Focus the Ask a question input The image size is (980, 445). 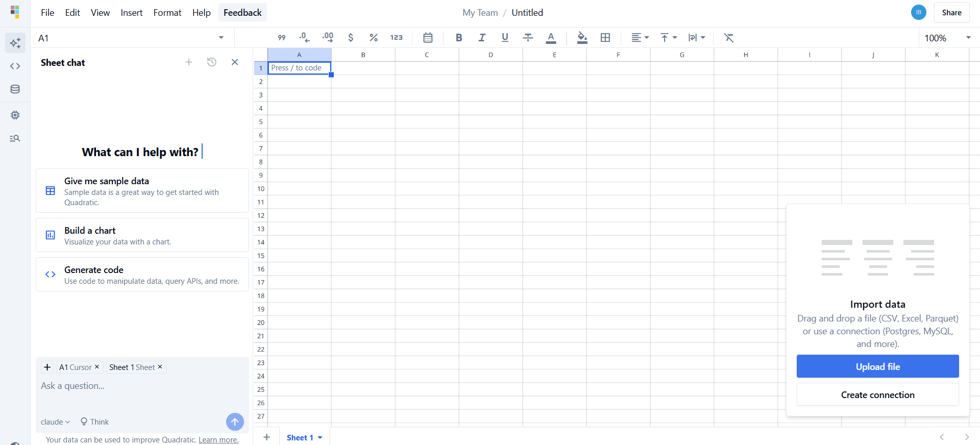(x=142, y=386)
